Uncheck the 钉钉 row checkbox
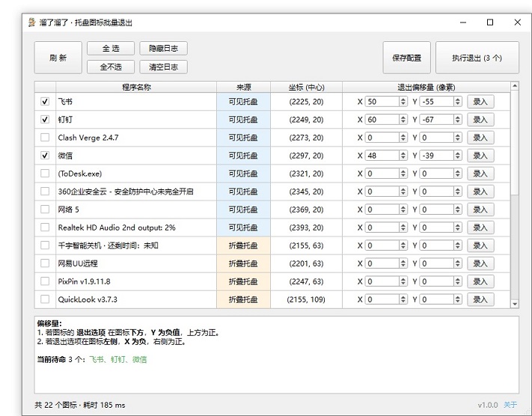This screenshot has height=416, width=532. (45, 120)
